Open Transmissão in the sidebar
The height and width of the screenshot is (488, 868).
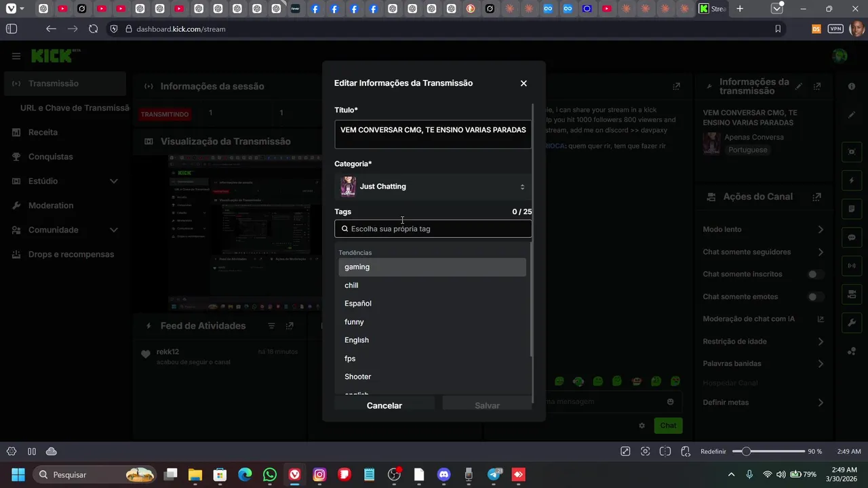tap(65, 83)
